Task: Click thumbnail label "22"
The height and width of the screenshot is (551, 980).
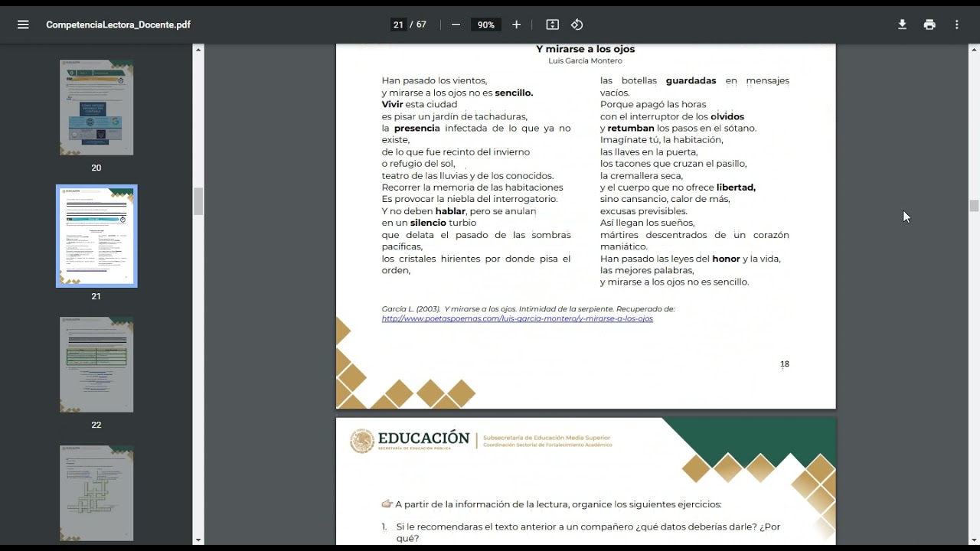Action: pos(96,425)
